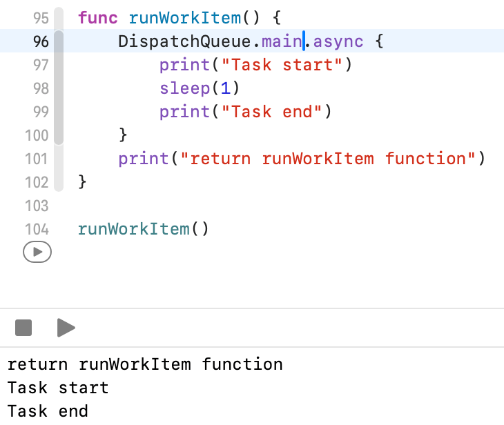Click line number 101 in the gutter
Screen dimensions: 504x425
(x=37, y=159)
